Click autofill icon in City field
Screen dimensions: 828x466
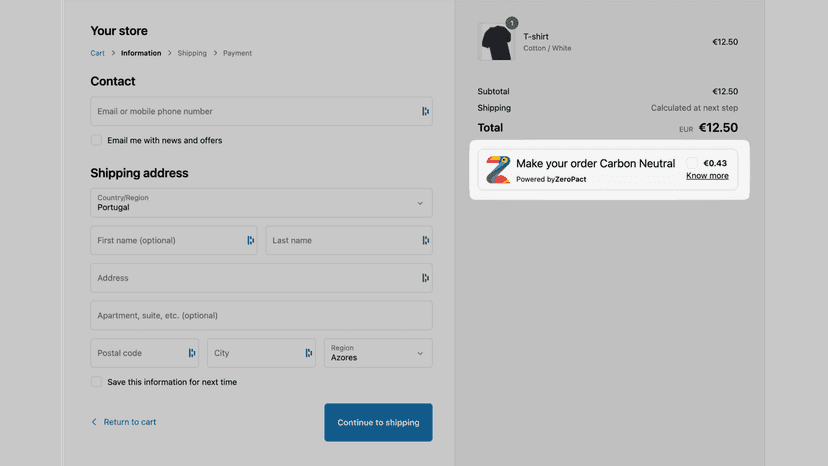[x=308, y=353]
